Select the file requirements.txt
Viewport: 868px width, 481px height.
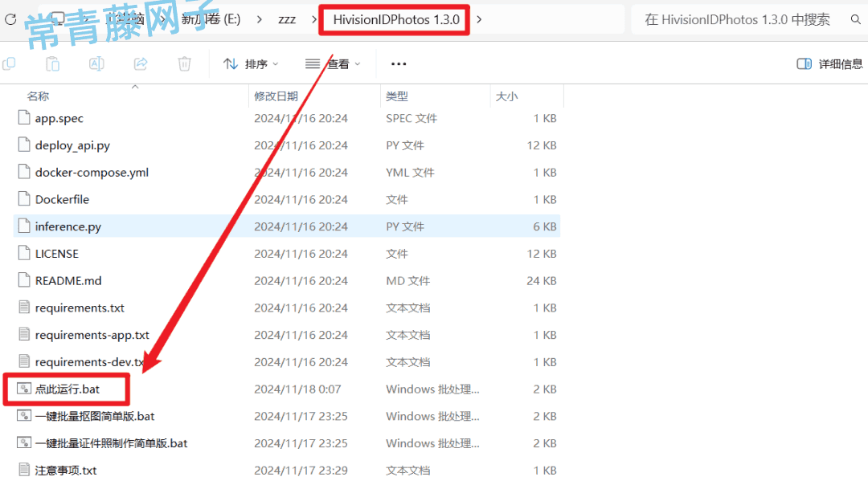click(80, 308)
